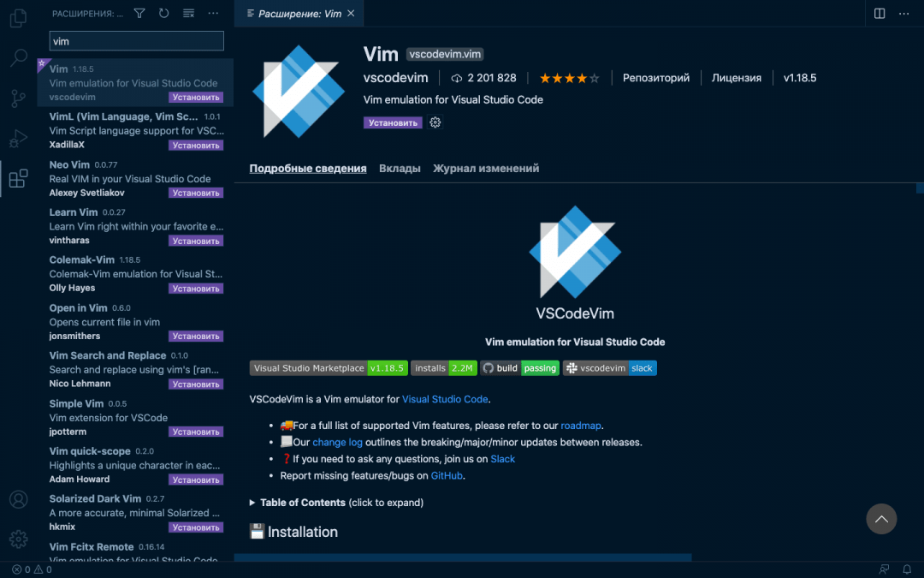Click inside the vim search input field
924x578 pixels.
pos(135,40)
